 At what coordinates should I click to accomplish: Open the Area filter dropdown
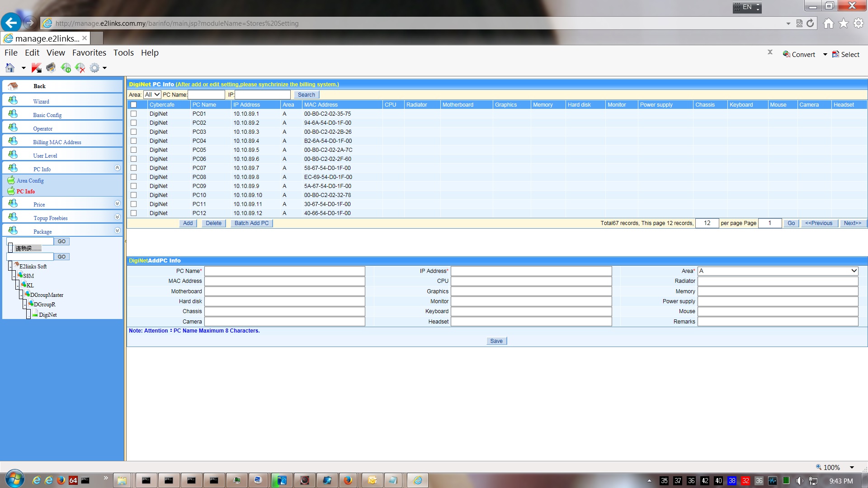[152, 94]
